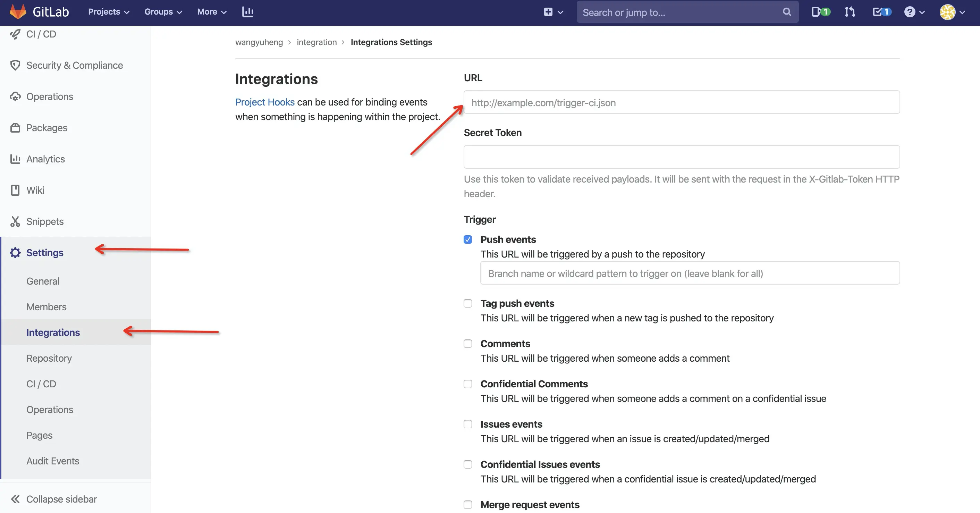Screen dimensions: 980x513
Task: Click the search magnifier icon
Action: point(787,12)
